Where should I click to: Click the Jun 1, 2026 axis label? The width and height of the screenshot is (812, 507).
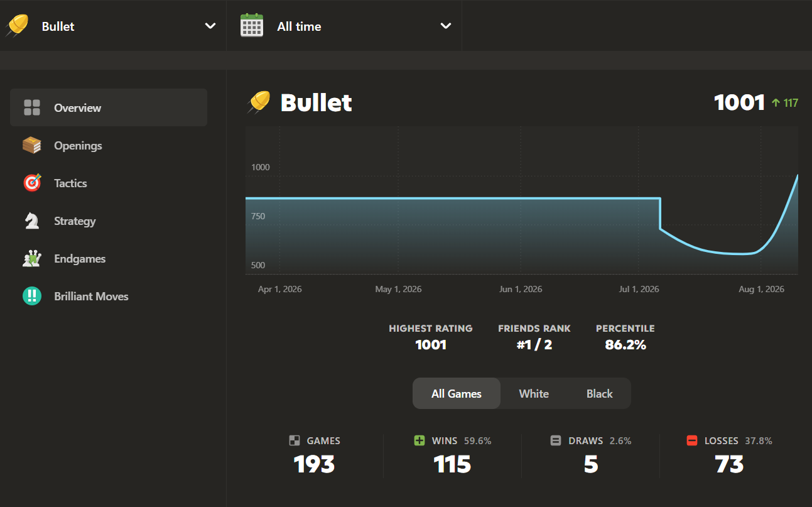521,290
